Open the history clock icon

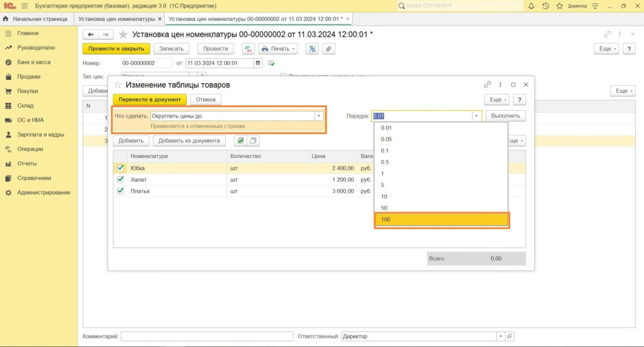pos(545,6)
